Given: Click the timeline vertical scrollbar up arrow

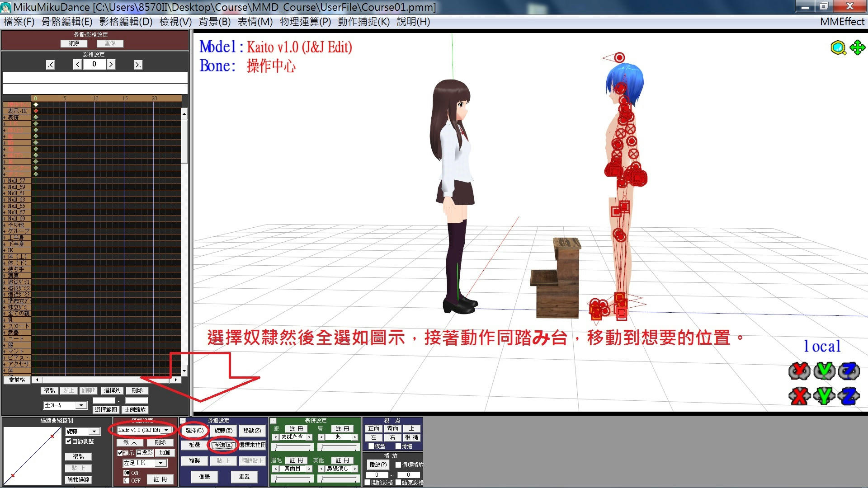Looking at the screenshot, I should point(184,114).
